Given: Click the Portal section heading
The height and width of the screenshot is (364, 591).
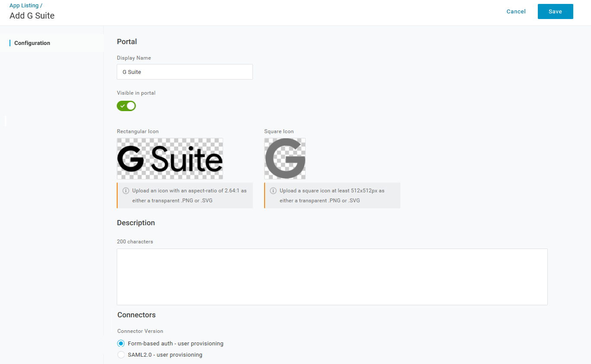Looking at the screenshot, I should [x=127, y=42].
